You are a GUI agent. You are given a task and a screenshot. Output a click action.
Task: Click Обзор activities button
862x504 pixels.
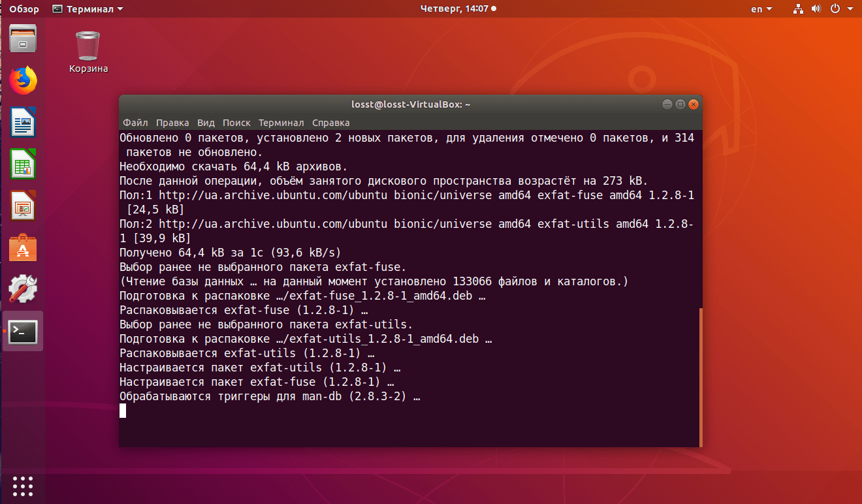click(x=25, y=9)
